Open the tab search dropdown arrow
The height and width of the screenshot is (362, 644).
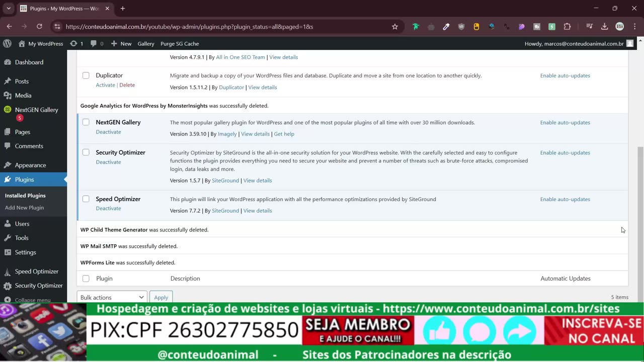[9, 9]
